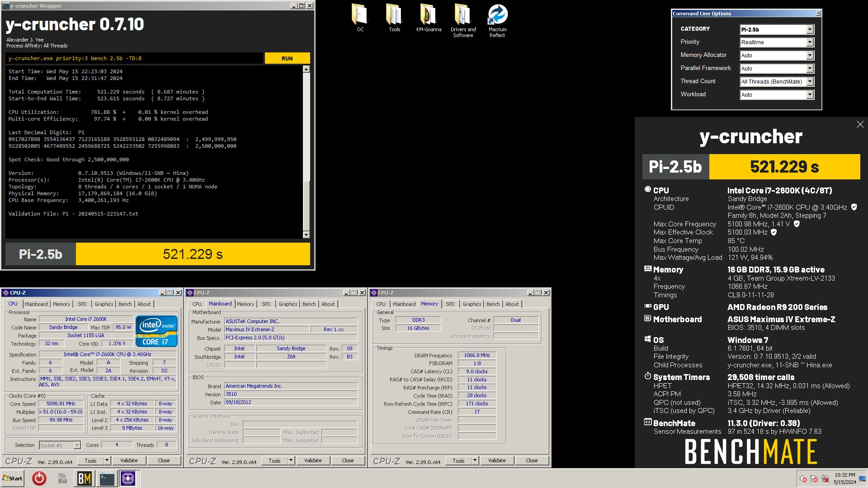
Task: Expand Tools arrow in Mainboard CPU-Z window
Action: (291, 460)
